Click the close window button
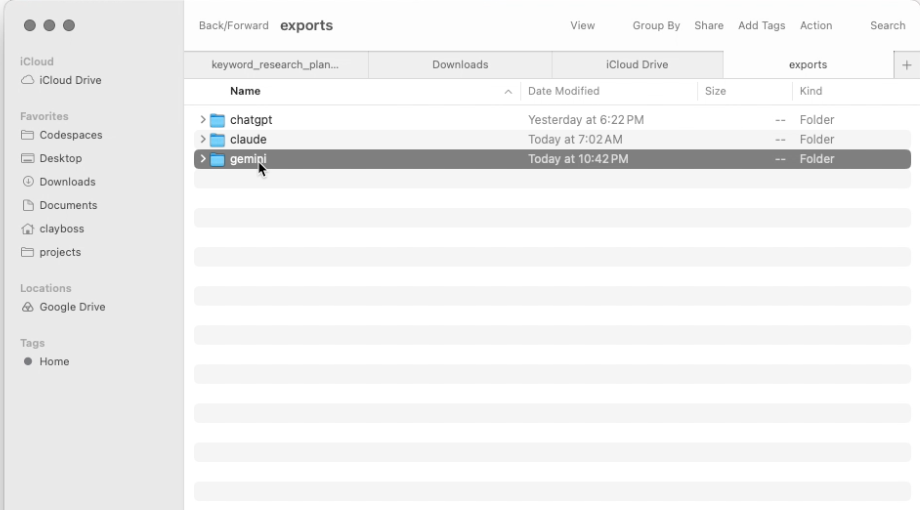This screenshot has height=510, width=920. tap(30, 25)
